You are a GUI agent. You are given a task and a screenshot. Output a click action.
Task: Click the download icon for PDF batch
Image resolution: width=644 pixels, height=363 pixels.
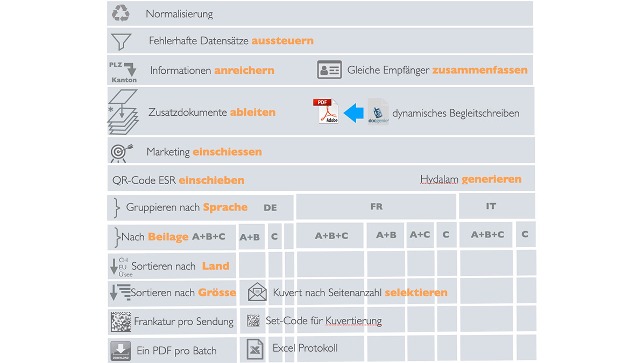tap(121, 351)
